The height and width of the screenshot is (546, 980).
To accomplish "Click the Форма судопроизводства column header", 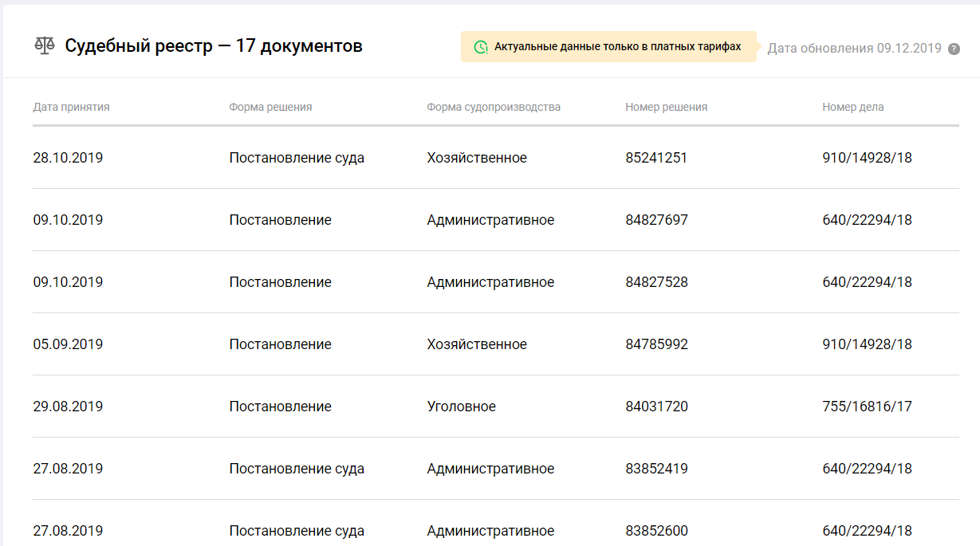I will (494, 107).
